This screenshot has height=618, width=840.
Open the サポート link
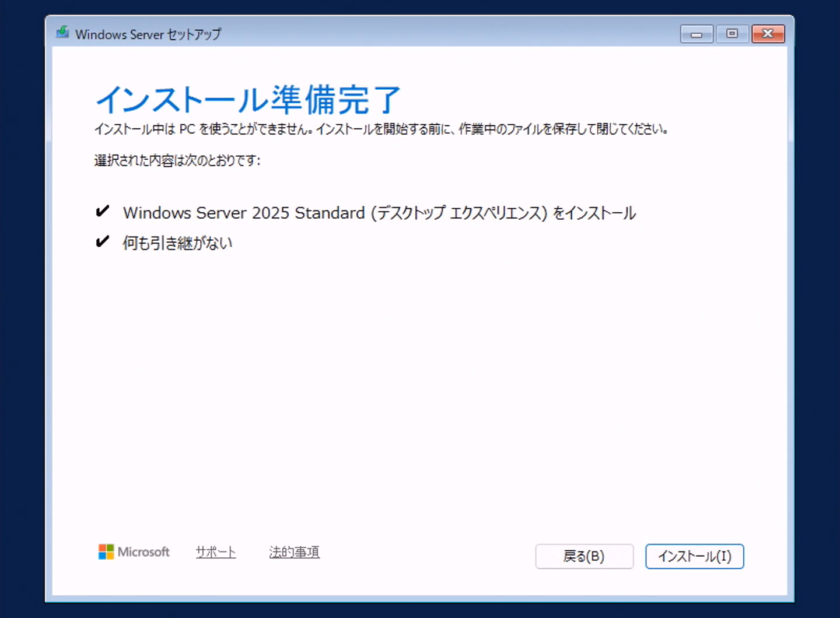click(x=216, y=552)
